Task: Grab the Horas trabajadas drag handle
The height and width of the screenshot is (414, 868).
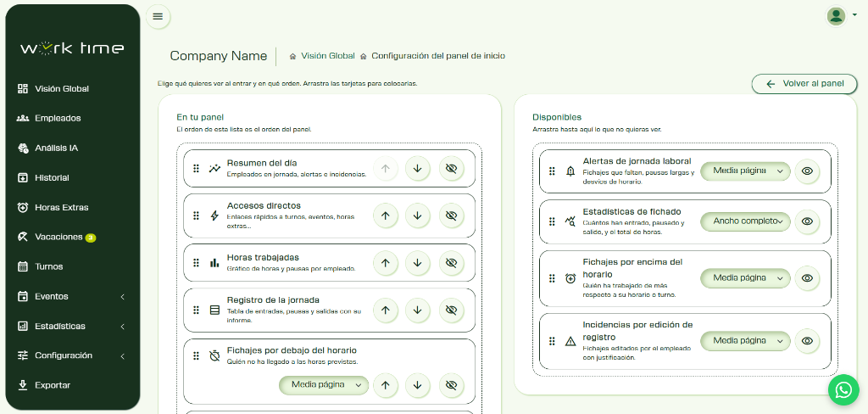Action: [196, 263]
